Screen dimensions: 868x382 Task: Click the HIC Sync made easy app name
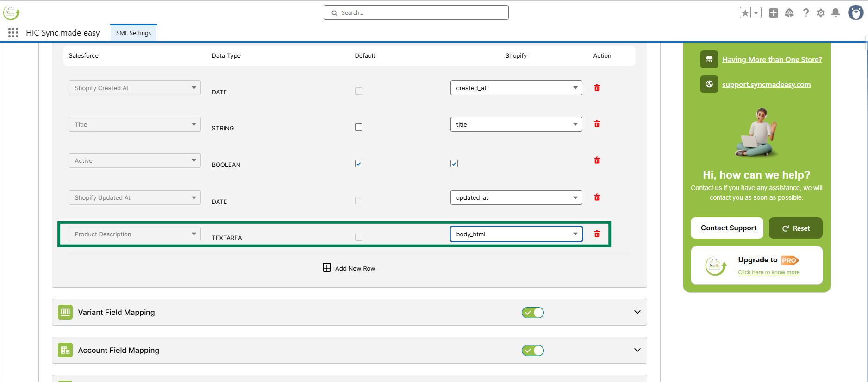[63, 33]
